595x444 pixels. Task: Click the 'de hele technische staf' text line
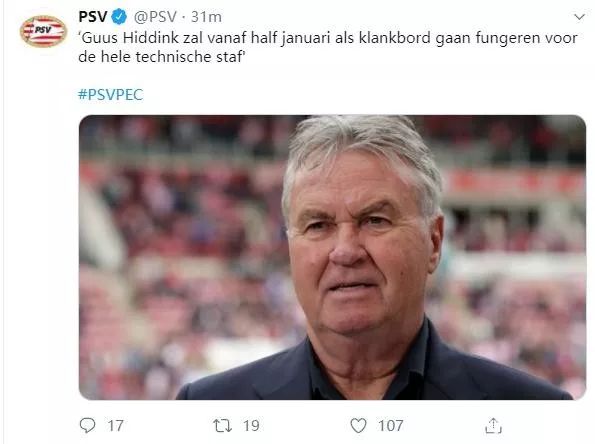pos(162,57)
